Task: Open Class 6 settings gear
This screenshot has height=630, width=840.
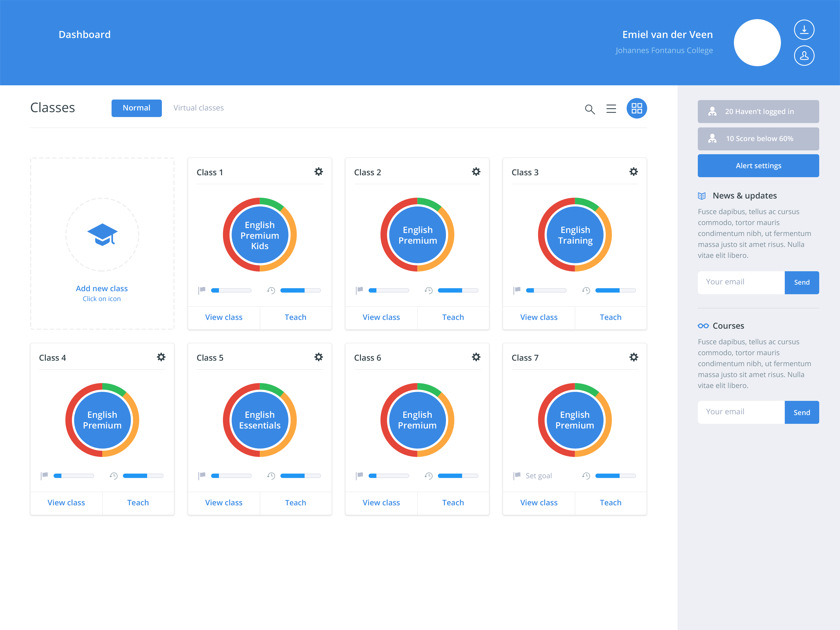Action: pyautogui.click(x=476, y=357)
